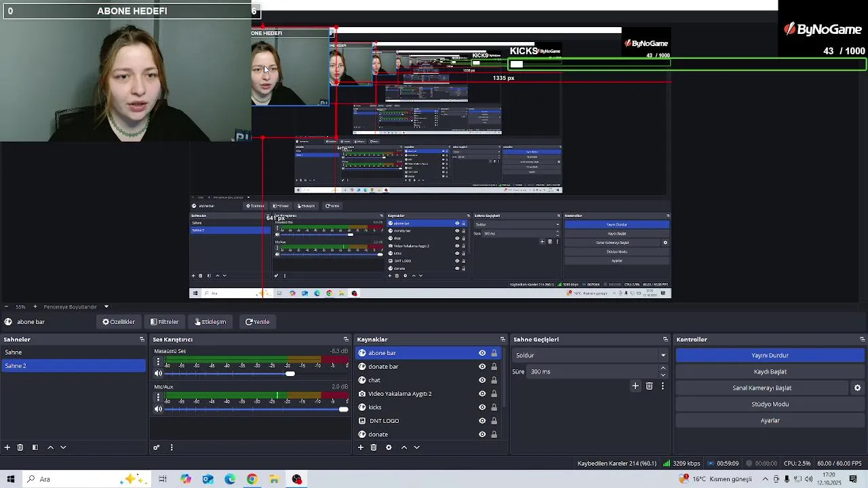The height and width of the screenshot is (488, 868).
Task: Increase transition duration with up arrow
Action: pos(663,368)
